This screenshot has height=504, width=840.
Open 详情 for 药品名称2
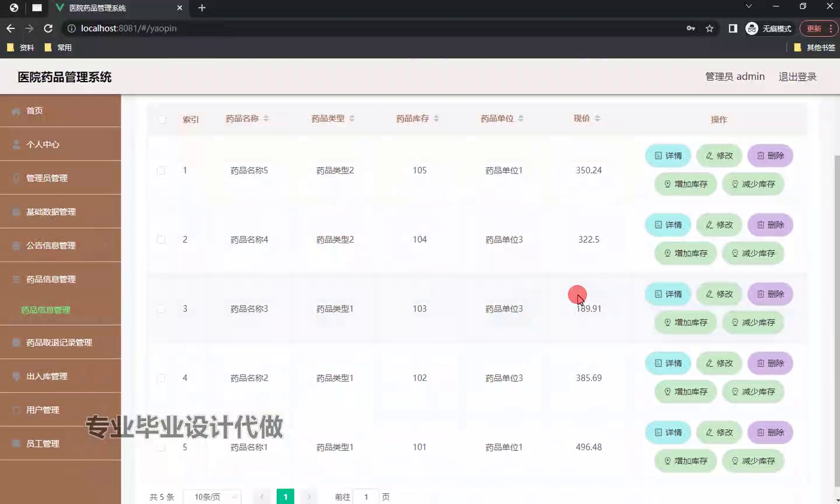click(x=668, y=363)
